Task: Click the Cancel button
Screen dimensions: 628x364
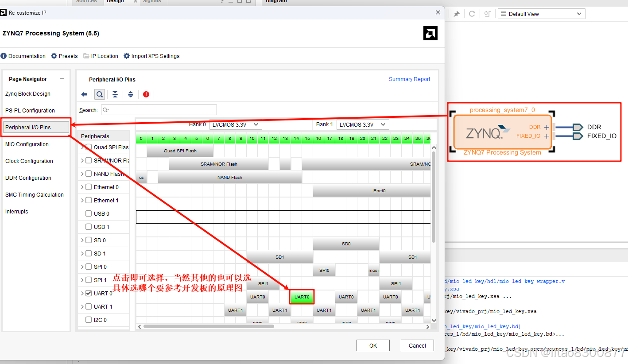Action: pos(417,345)
